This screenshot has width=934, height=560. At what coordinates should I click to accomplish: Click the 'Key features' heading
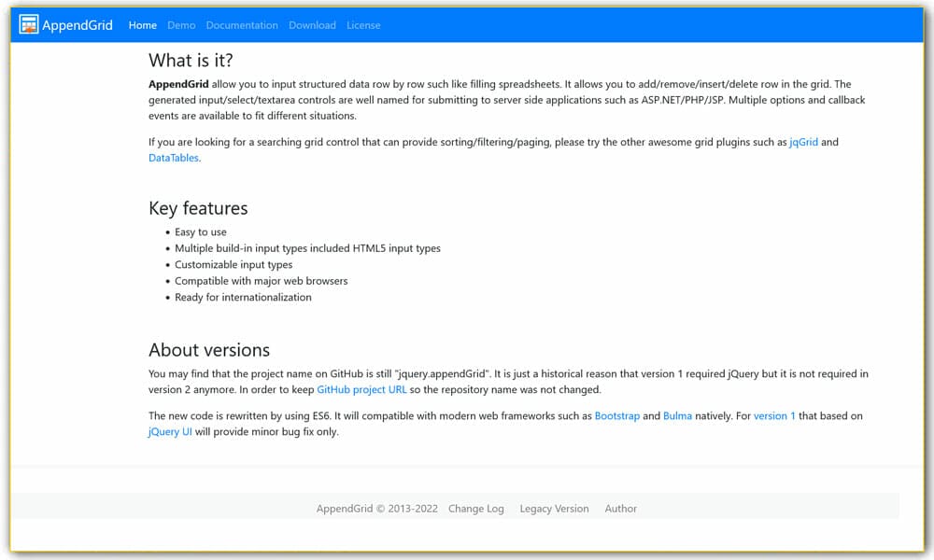click(198, 208)
